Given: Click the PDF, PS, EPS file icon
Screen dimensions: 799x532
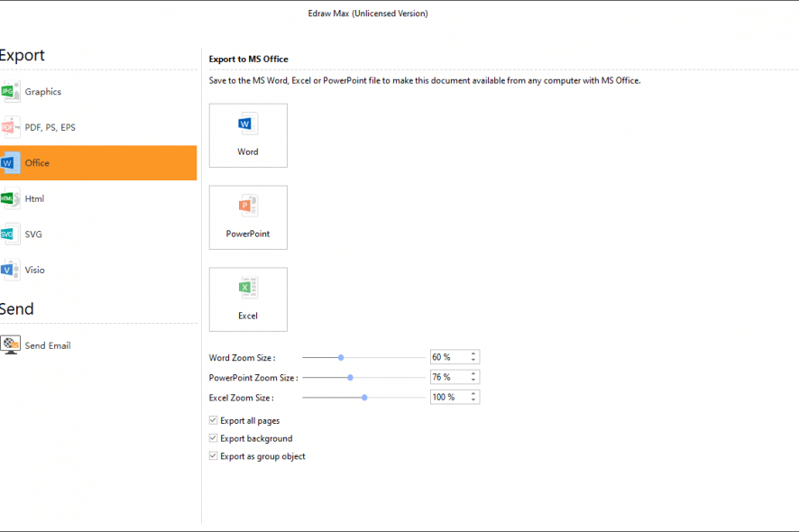Looking at the screenshot, I should 10,127.
